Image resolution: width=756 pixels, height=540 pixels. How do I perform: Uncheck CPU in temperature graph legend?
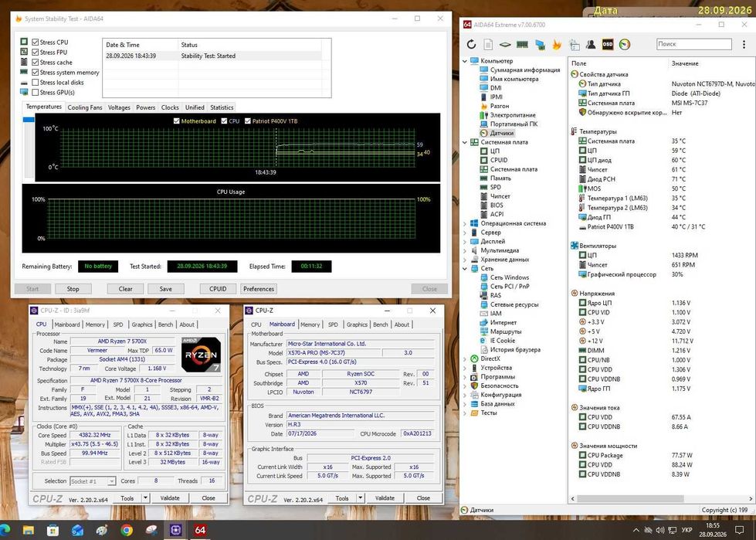[x=224, y=121]
